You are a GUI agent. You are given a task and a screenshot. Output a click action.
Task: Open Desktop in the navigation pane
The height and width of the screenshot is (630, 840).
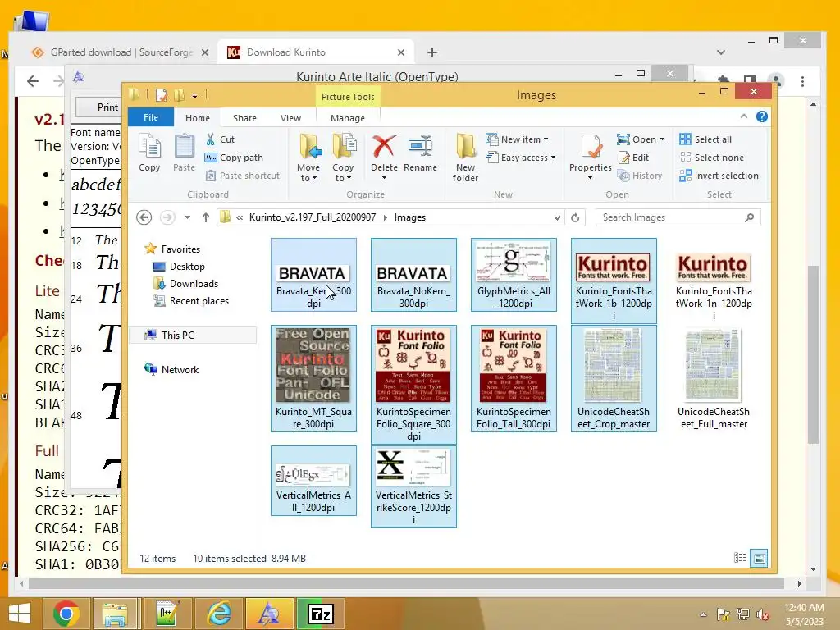pyautogui.click(x=187, y=267)
